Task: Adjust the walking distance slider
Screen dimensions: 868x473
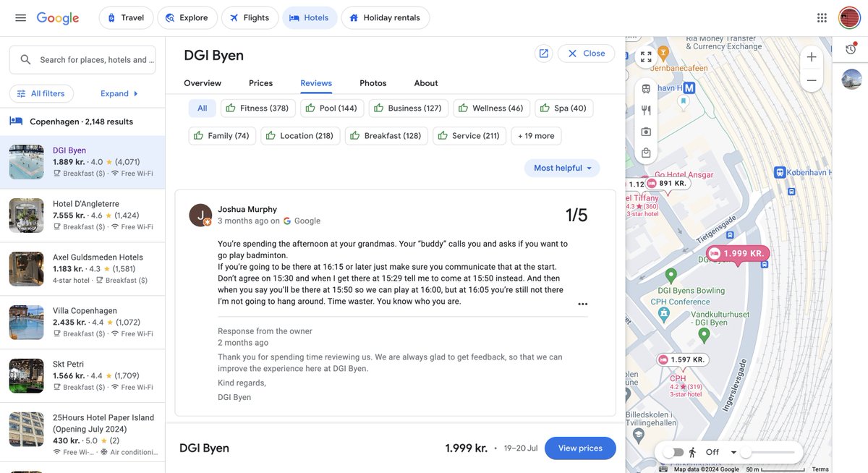Action: coord(768,452)
